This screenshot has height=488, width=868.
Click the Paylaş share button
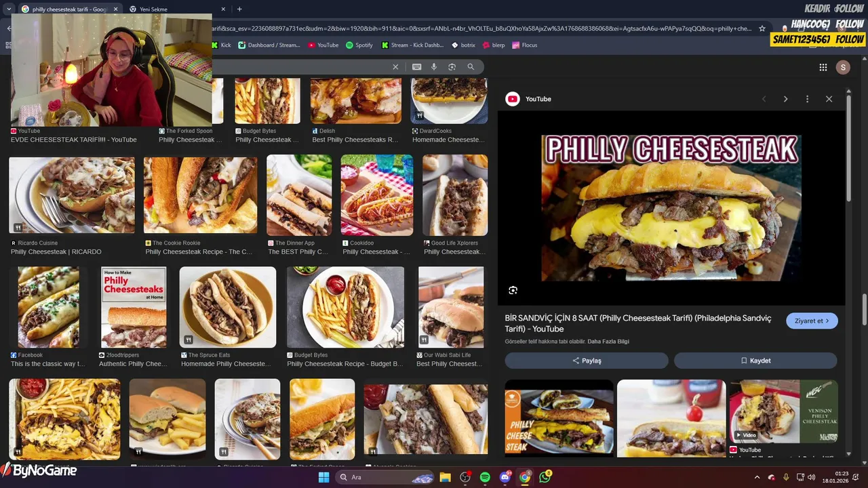click(x=587, y=361)
